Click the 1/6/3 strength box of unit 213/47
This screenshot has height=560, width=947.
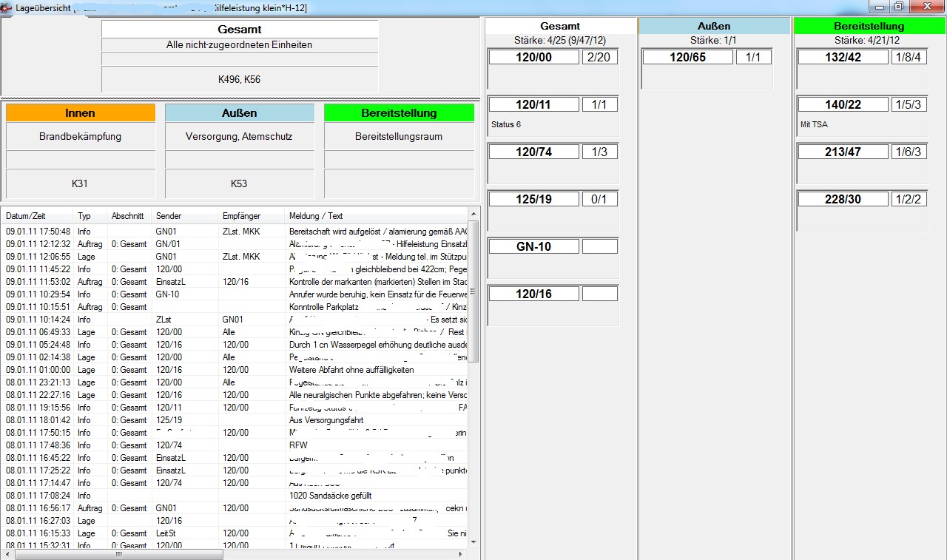(x=909, y=152)
